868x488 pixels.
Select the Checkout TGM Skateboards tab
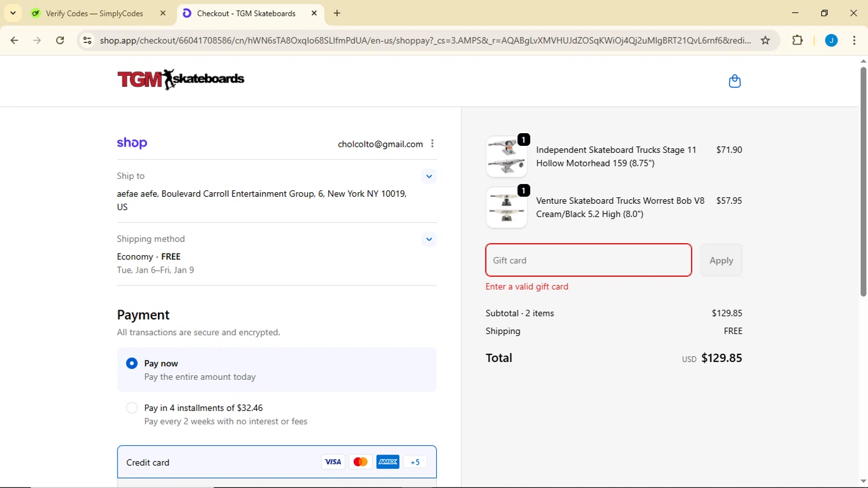246,13
